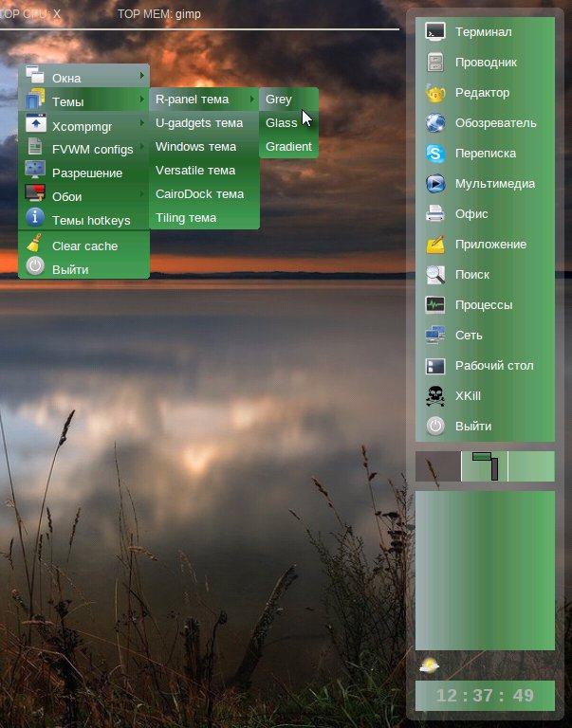Choose Windows тема from themes menu
Viewport: 572px width, 728px height.
pos(204,147)
